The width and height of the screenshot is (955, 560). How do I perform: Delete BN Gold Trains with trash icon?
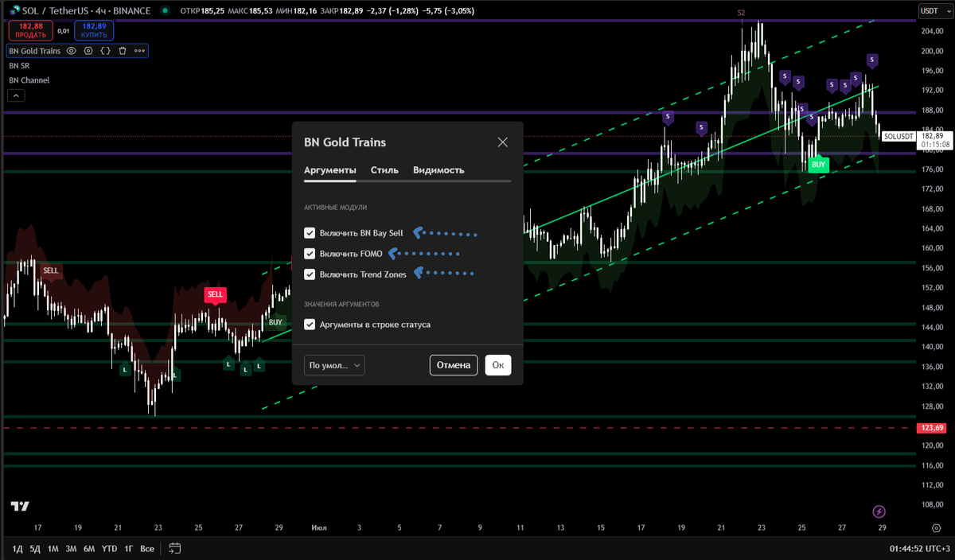point(123,51)
